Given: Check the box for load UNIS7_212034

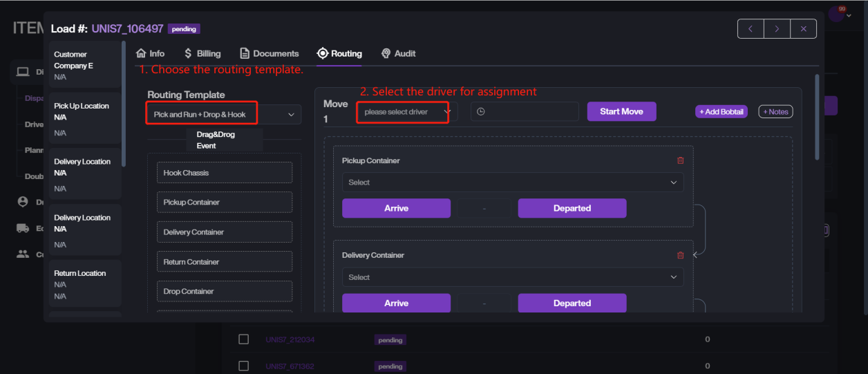Looking at the screenshot, I should (243, 339).
